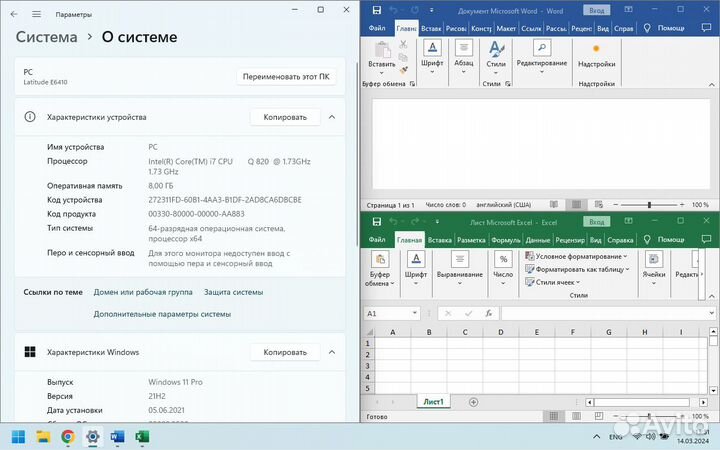Open Format as Table dropdown in Excel
The width and height of the screenshot is (720, 450).
click(577, 269)
